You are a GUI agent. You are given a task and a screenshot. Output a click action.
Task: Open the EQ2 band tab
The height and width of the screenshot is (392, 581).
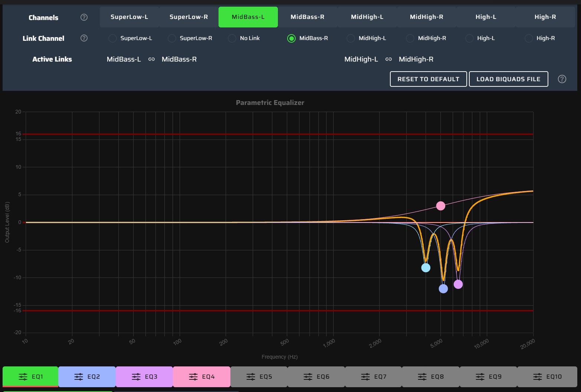click(x=87, y=377)
